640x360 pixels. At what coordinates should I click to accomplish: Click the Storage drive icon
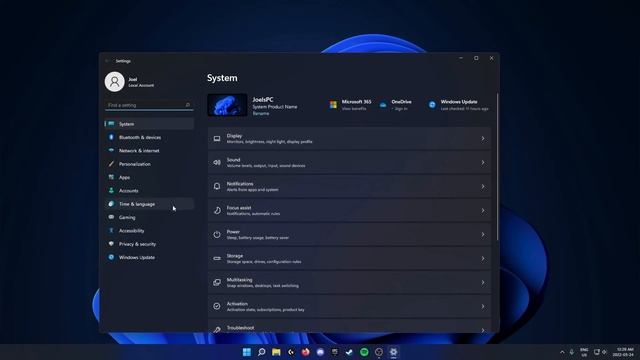click(217, 258)
